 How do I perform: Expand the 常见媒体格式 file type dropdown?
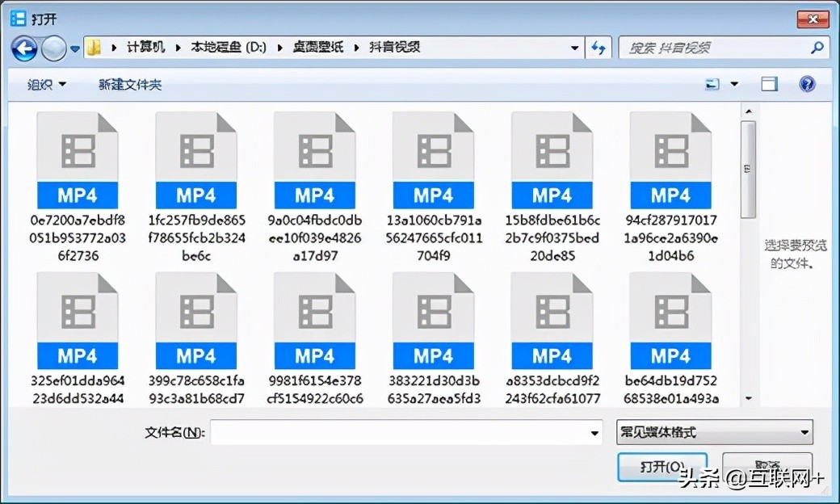[714, 432]
